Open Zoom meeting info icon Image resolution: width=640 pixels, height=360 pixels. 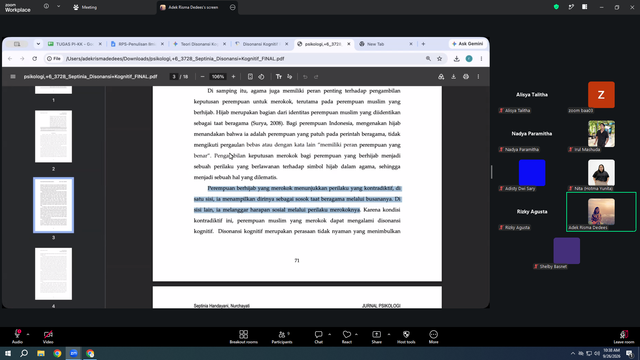[x=47, y=7]
